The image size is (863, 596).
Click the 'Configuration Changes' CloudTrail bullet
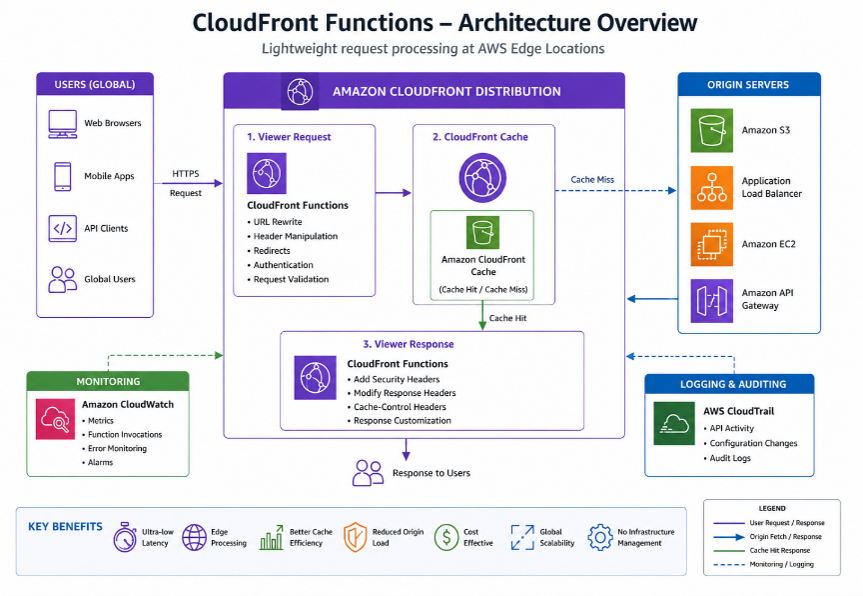pos(750,443)
